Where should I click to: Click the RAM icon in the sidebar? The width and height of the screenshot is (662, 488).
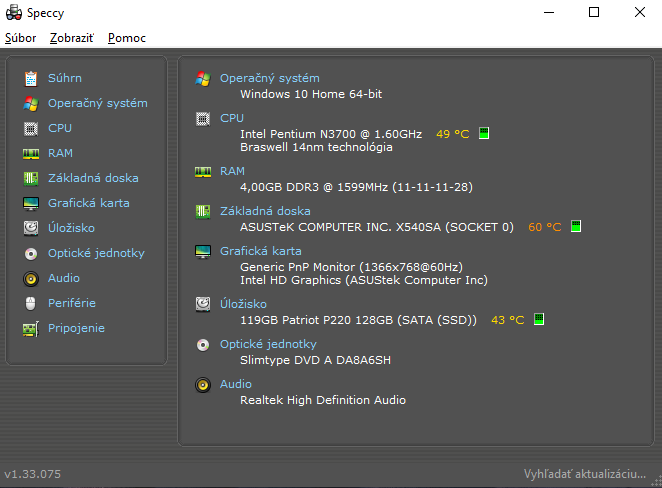tap(31, 153)
